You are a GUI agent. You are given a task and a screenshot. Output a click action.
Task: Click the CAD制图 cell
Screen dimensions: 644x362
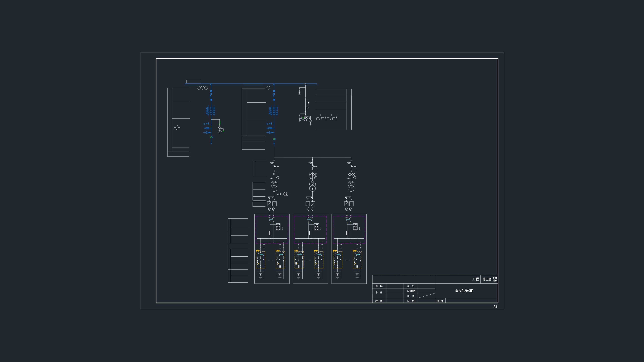411,291
